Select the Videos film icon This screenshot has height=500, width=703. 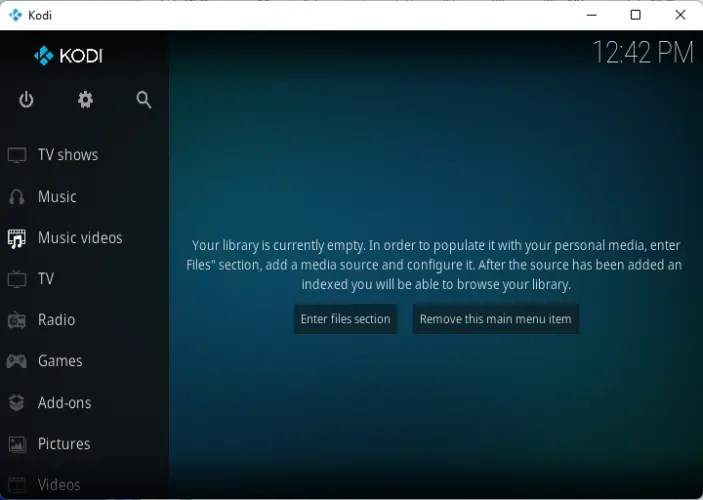pos(17,485)
